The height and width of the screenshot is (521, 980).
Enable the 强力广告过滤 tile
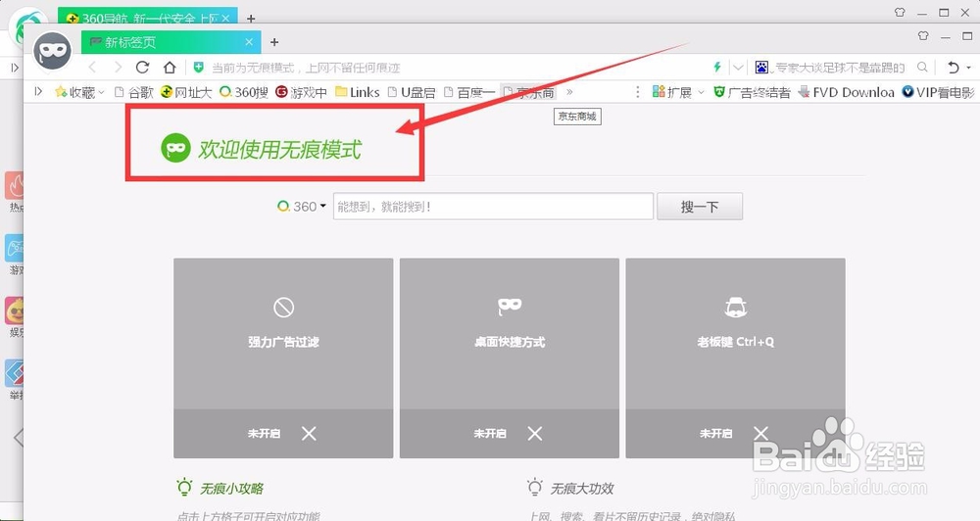[x=283, y=334]
